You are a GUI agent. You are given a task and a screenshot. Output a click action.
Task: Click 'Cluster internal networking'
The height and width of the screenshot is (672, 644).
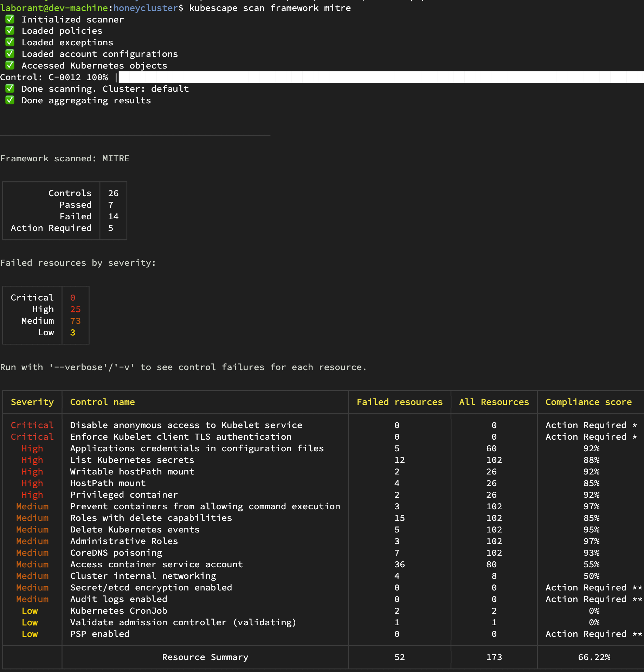pyautogui.click(x=143, y=576)
